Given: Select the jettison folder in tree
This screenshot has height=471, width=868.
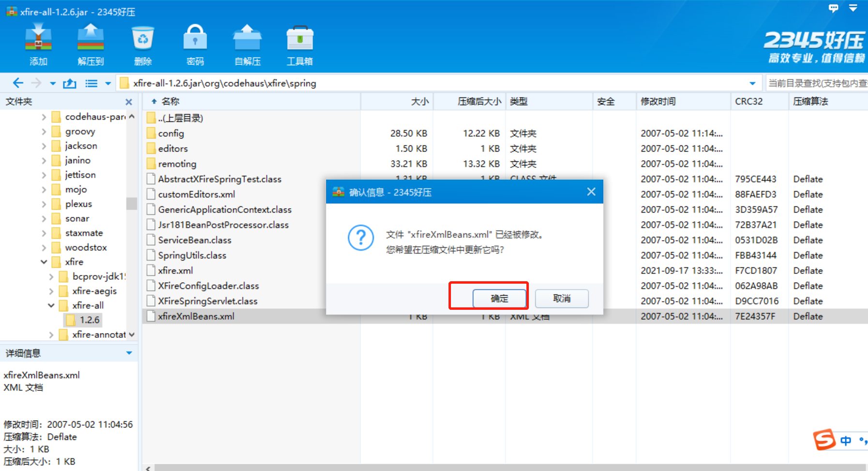Looking at the screenshot, I should [x=74, y=175].
